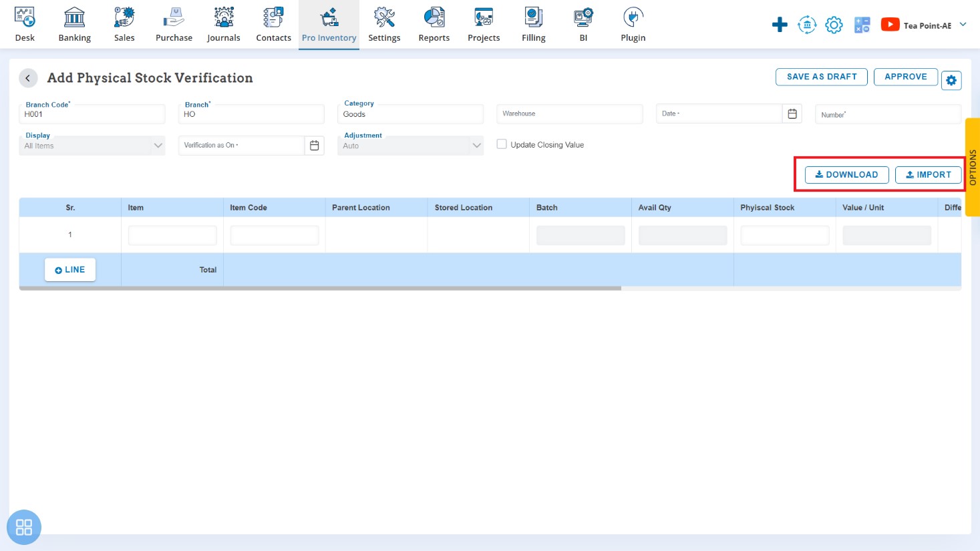This screenshot has width=980, height=551.
Task: Open calendar for Verification as On field
Action: pos(314,145)
